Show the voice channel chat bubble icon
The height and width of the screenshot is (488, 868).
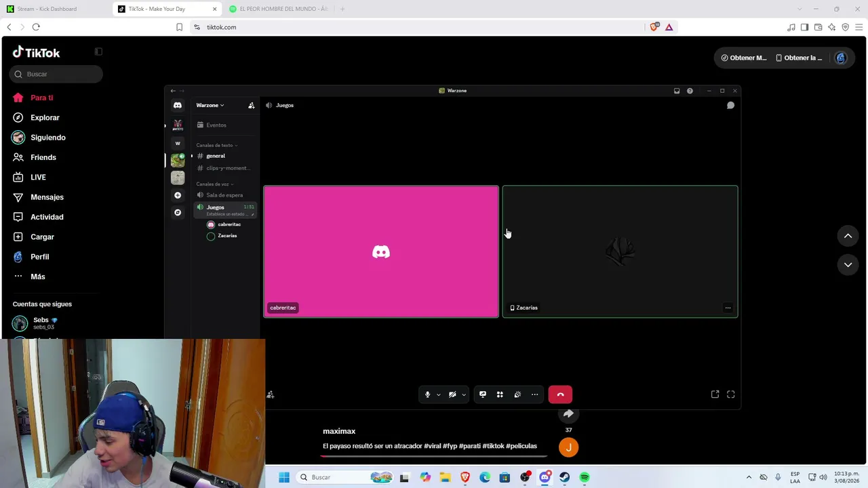tap(730, 105)
